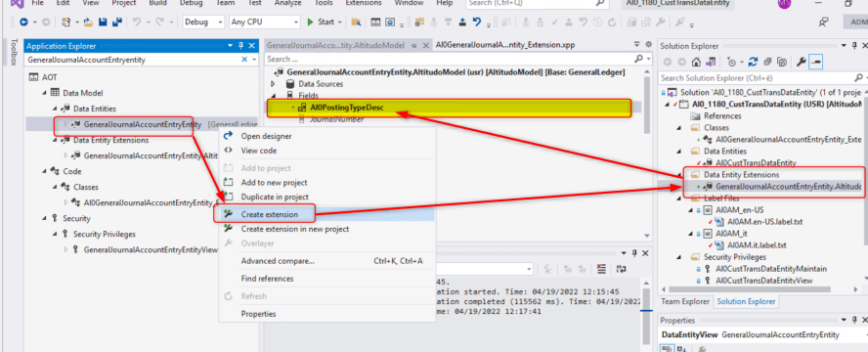This screenshot has width=868, height=352.
Task: Click the Navigate Backward toolbar arrow
Action: point(23,22)
